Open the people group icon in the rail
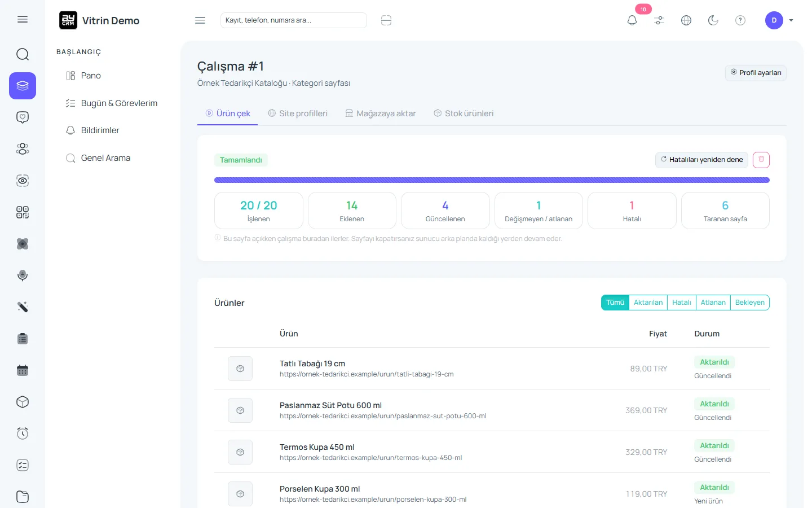The width and height of the screenshot is (812, 508). (23, 149)
